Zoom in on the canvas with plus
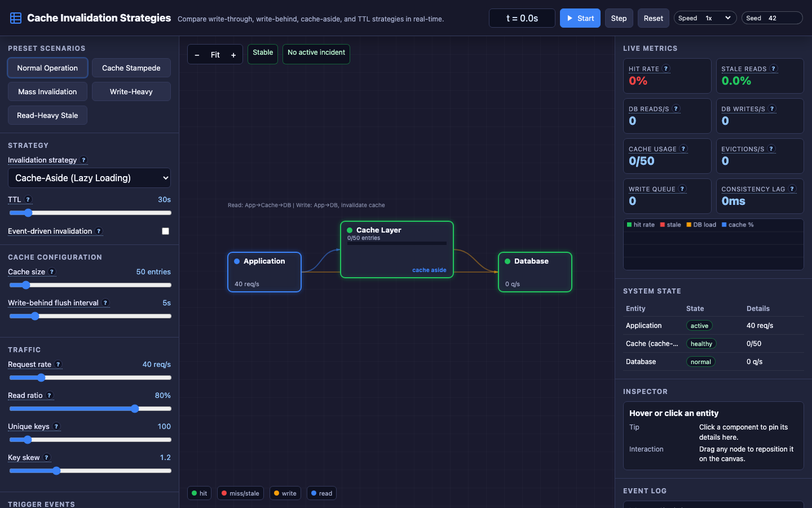 (233, 55)
